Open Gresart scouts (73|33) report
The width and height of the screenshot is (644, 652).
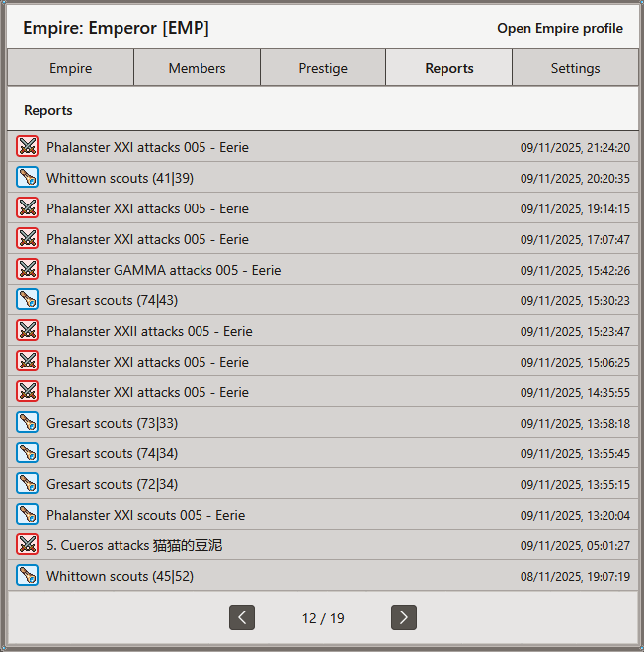click(x=323, y=423)
